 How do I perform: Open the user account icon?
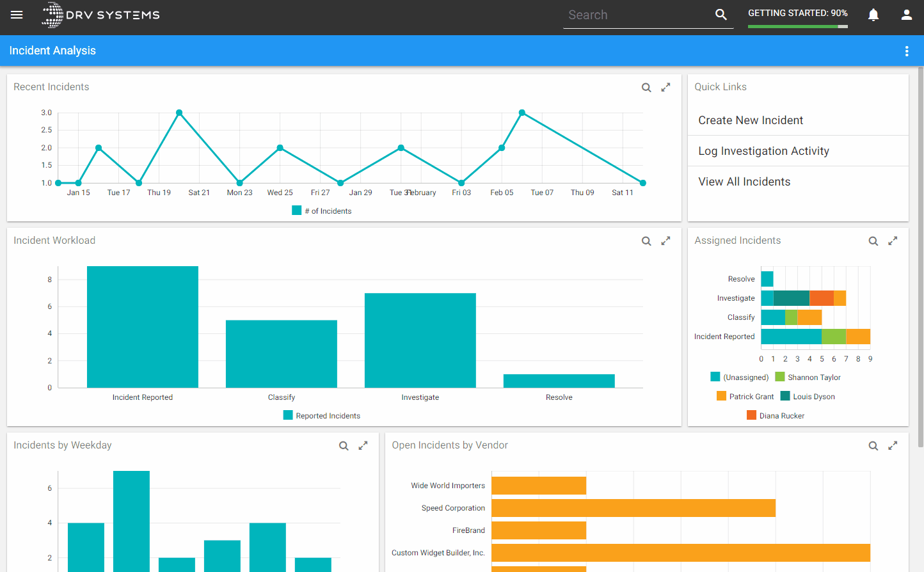907,15
